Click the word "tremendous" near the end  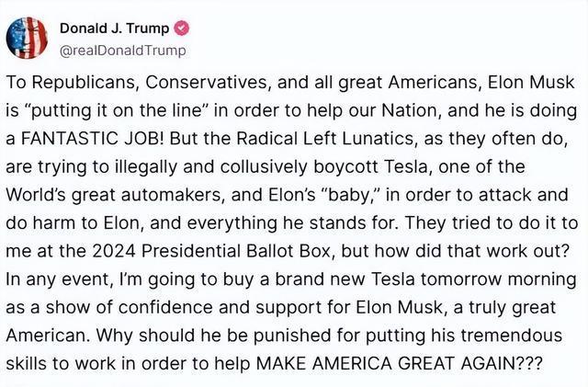[512, 336]
